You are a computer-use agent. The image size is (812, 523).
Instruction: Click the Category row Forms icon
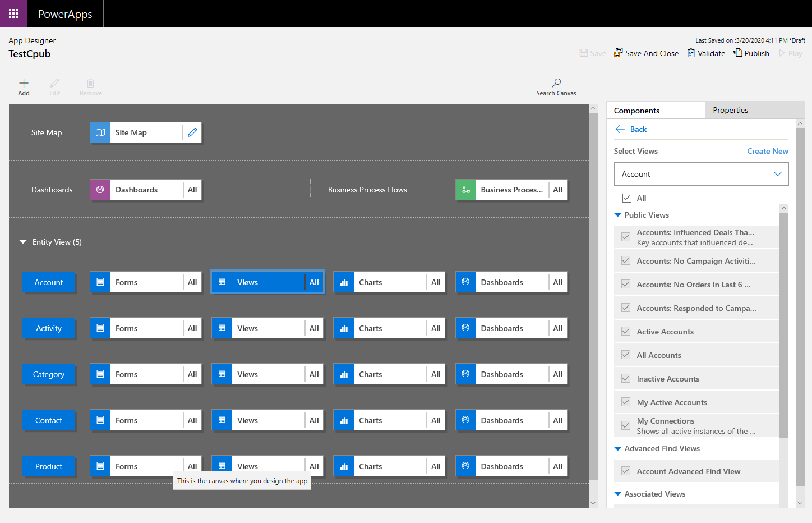100,374
